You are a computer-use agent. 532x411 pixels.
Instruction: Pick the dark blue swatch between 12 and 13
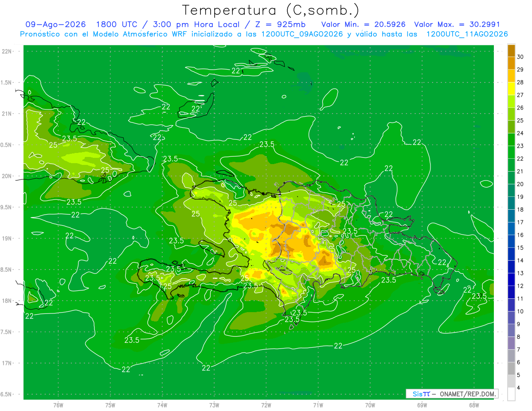[511, 280]
